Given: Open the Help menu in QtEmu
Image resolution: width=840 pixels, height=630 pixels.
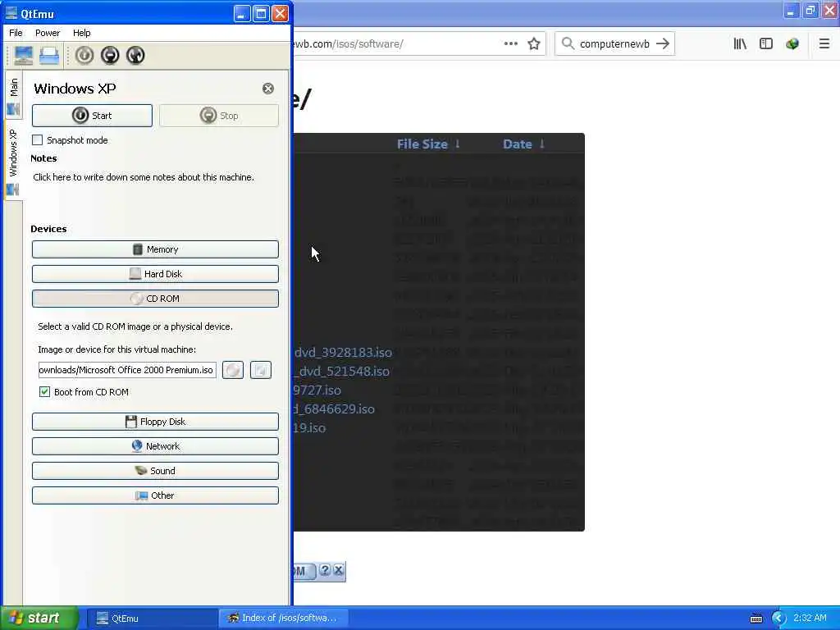Looking at the screenshot, I should 81,33.
